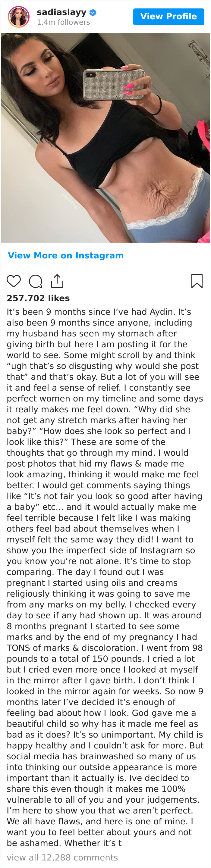Viewport: 211px width, 868px height.
Task: Follow the View More on Instagram link
Action: point(66,255)
